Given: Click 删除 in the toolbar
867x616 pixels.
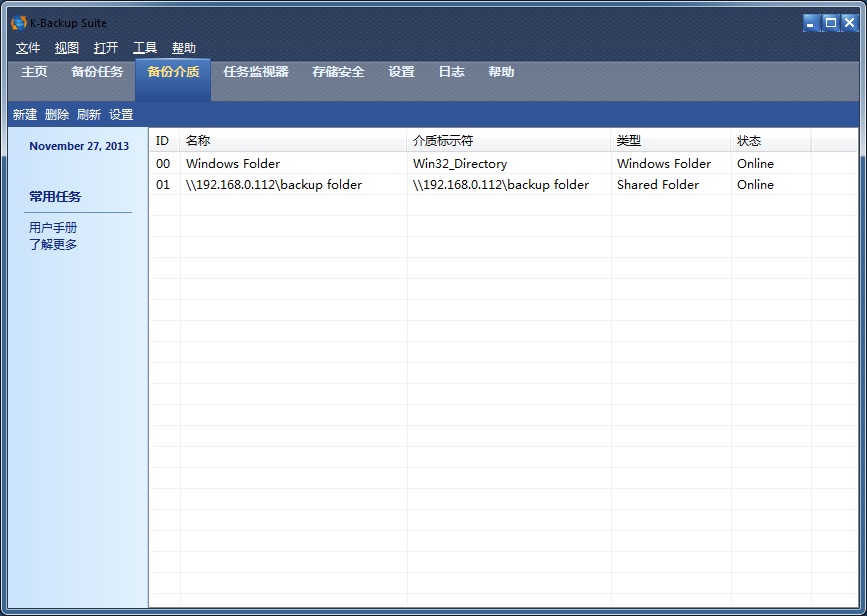Looking at the screenshot, I should [57, 115].
